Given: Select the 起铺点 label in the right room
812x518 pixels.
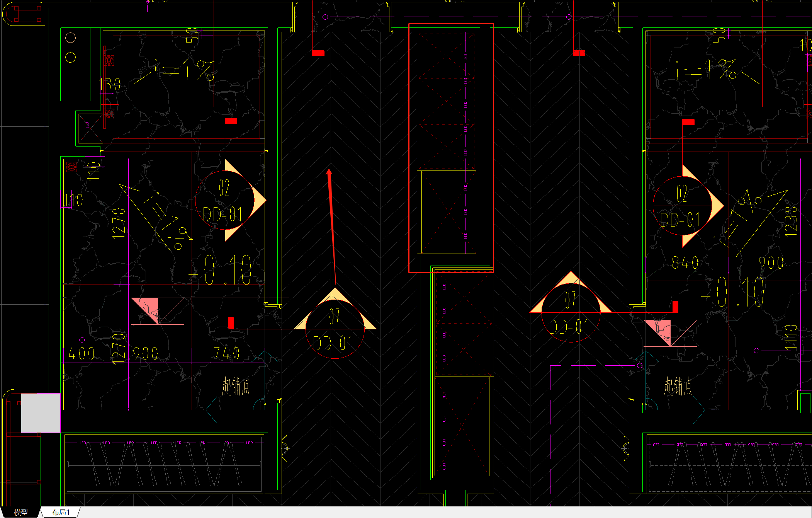Looking at the screenshot, I should [678, 386].
